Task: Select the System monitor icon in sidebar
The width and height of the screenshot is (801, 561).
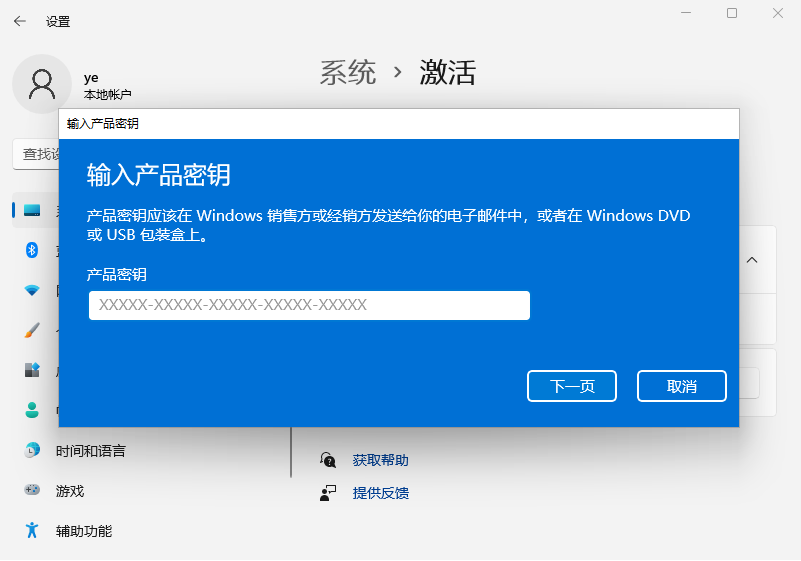Action: click(x=32, y=210)
